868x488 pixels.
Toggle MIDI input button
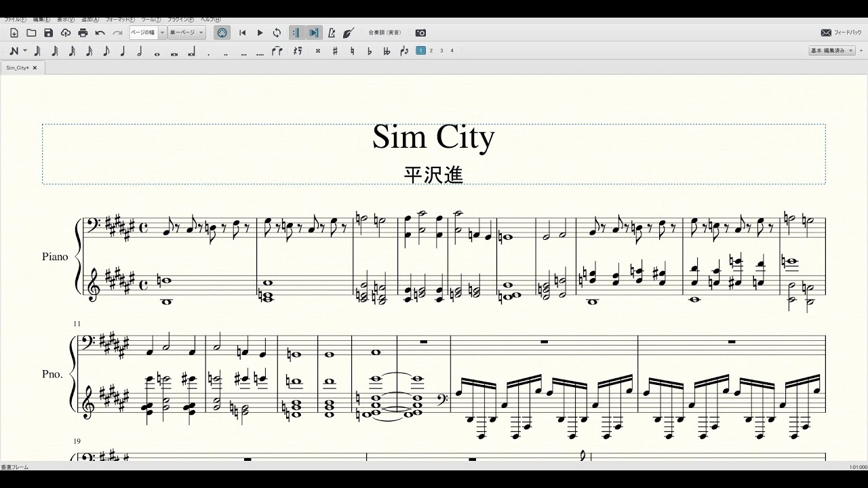click(x=222, y=33)
